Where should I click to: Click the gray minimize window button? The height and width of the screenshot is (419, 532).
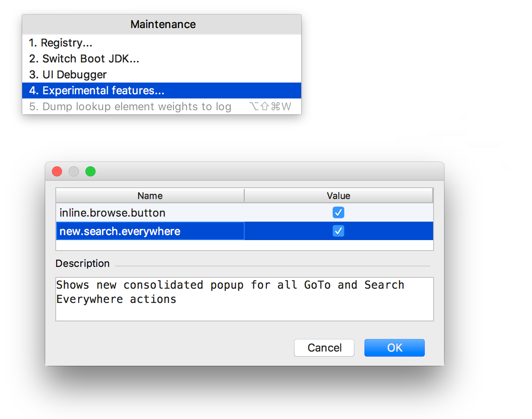[74, 171]
